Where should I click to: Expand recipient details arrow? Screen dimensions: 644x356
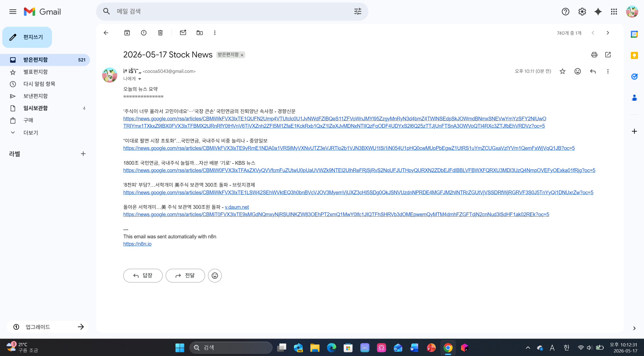(140, 79)
